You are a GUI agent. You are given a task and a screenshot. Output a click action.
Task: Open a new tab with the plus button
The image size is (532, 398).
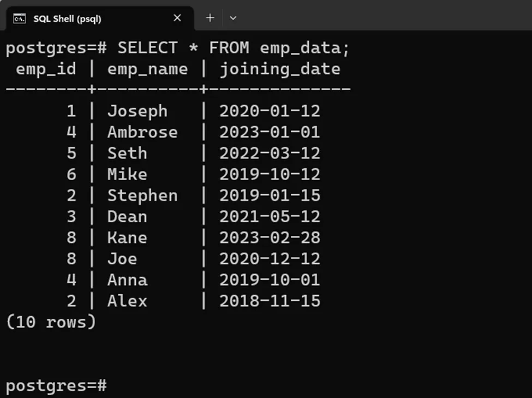click(x=210, y=18)
